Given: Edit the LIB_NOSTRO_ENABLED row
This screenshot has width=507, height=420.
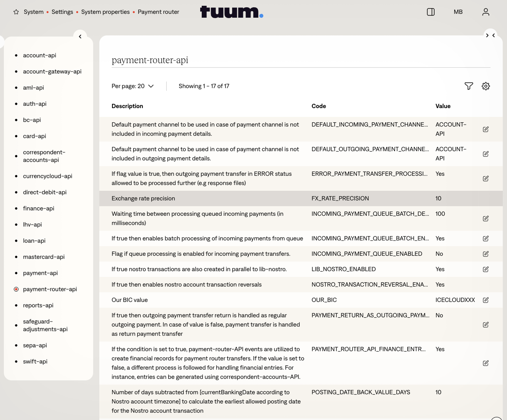Looking at the screenshot, I should click(485, 269).
